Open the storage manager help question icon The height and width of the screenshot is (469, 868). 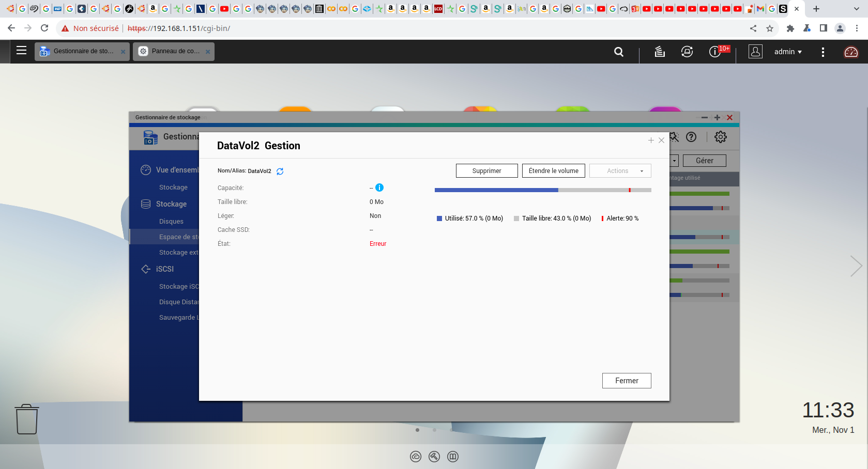click(x=691, y=137)
